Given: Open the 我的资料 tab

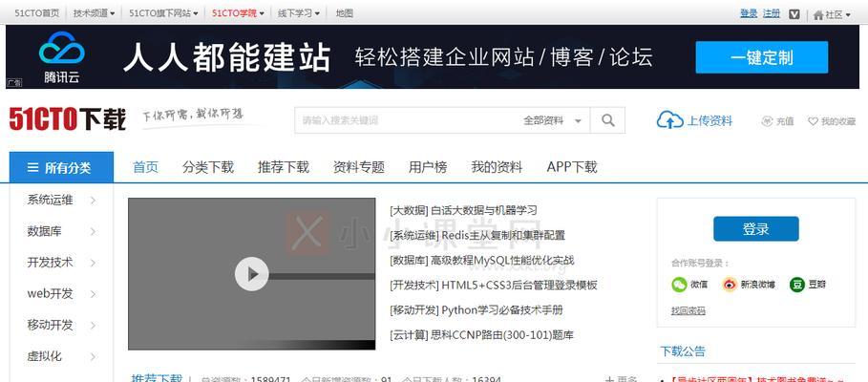Looking at the screenshot, I should [x=497, y=167].
